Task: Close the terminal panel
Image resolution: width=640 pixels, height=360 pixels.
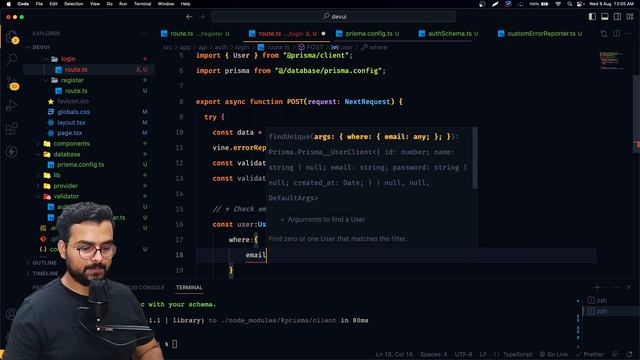Action: (x=629, y=287)
